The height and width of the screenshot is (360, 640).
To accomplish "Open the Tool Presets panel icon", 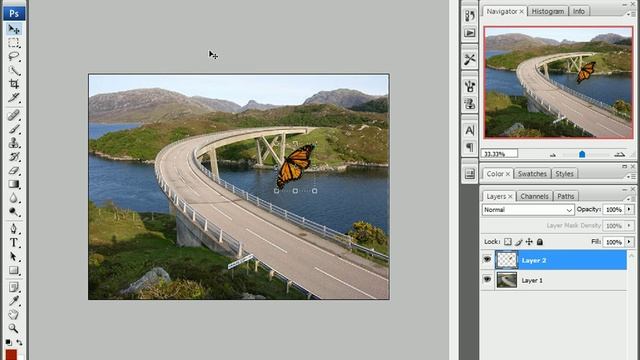I will (x=470, y=60).
